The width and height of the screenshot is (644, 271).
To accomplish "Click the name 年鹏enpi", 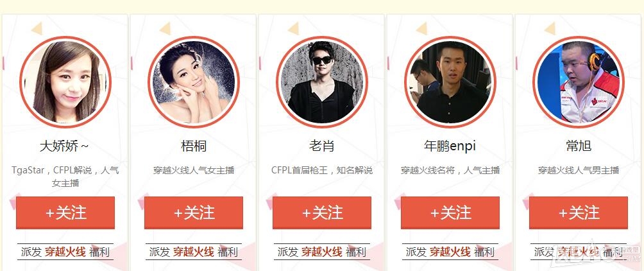I will pyautogui.click(x=450, y=146).
